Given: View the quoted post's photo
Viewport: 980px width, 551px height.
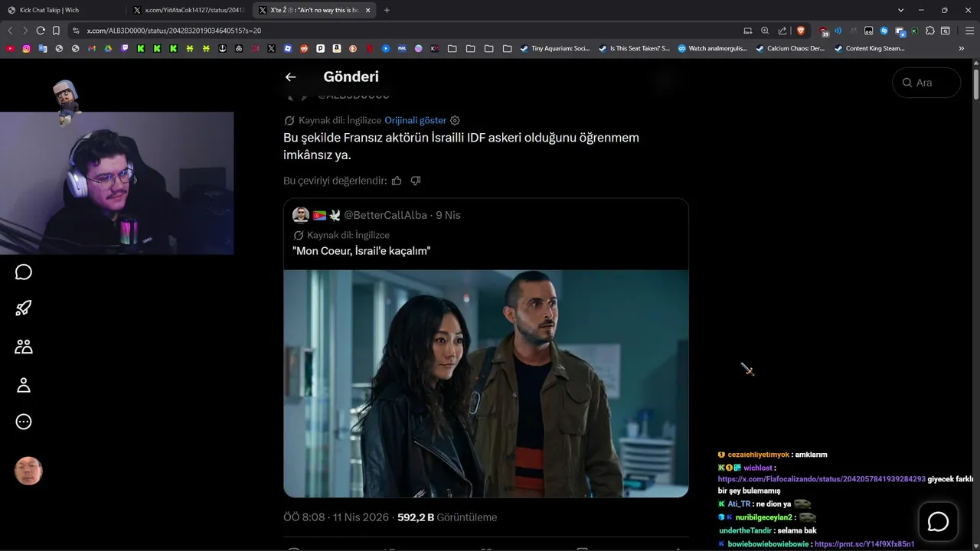Looking at the screenshot, I should coord(486,383).
